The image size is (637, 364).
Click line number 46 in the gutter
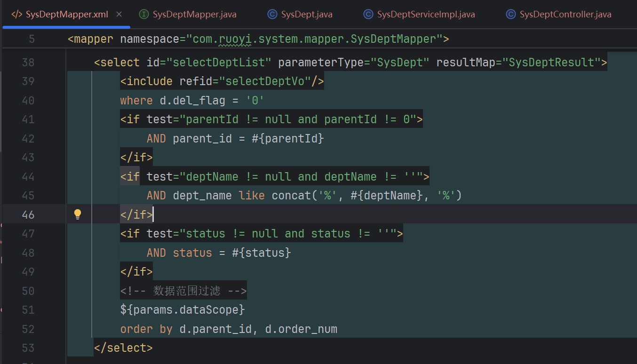click(28, 214)
